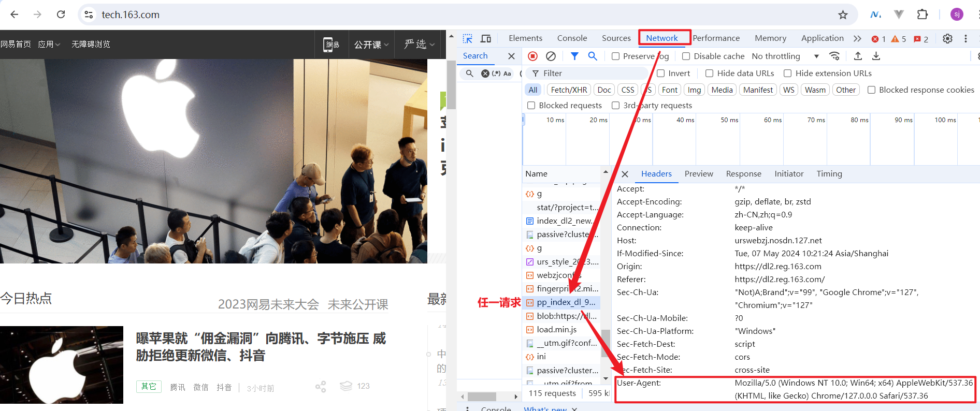Open Chrome extensions puzzle icon
The width and height of the screenshot is (980, 411).
coord(922,14)
